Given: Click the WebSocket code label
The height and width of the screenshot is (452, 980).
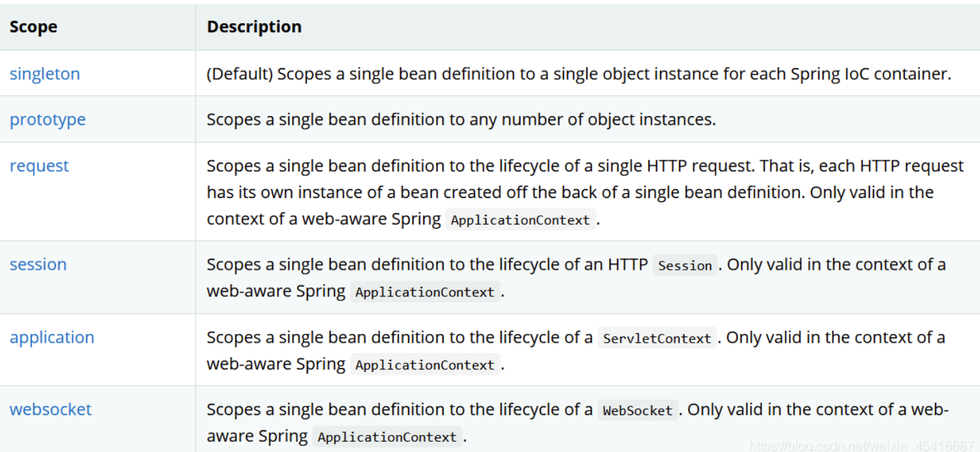Looking at the screenshot, I should tap(637, 410).
